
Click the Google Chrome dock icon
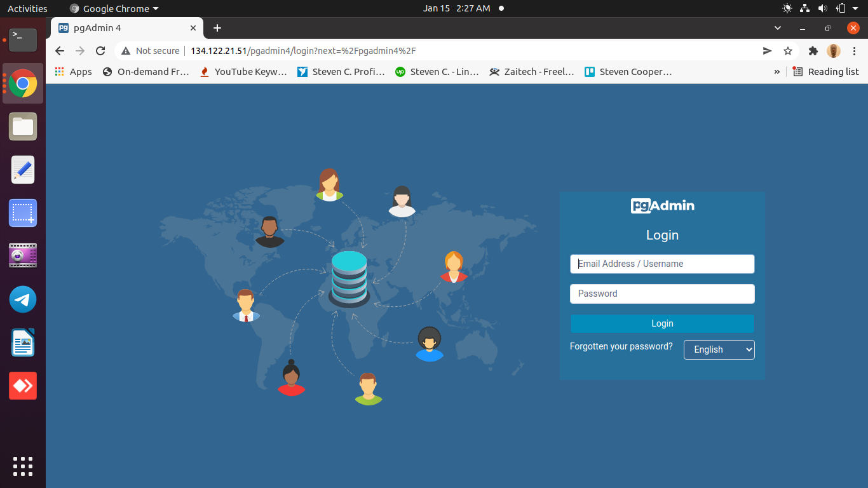click(x=23, y=83)
